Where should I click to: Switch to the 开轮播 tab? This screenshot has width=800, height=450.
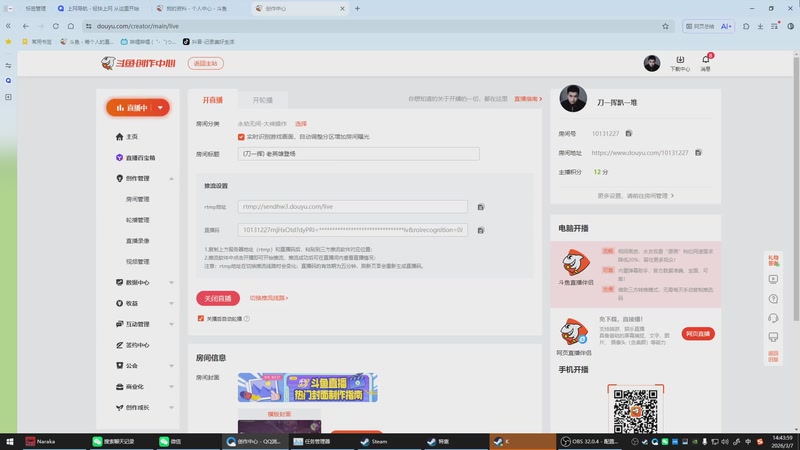pyautogui.click(x=262, y=100)
